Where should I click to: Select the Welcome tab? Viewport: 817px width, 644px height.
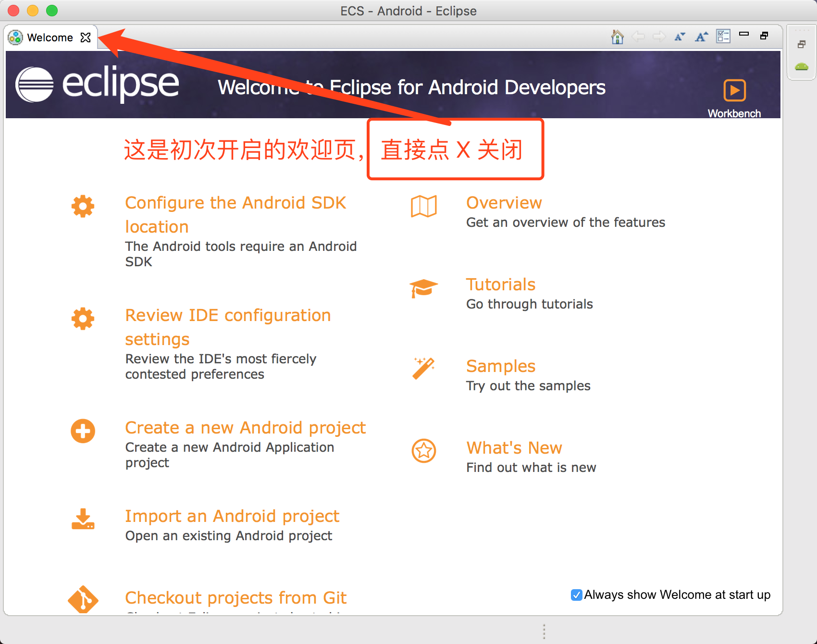[x=50, y=37]
